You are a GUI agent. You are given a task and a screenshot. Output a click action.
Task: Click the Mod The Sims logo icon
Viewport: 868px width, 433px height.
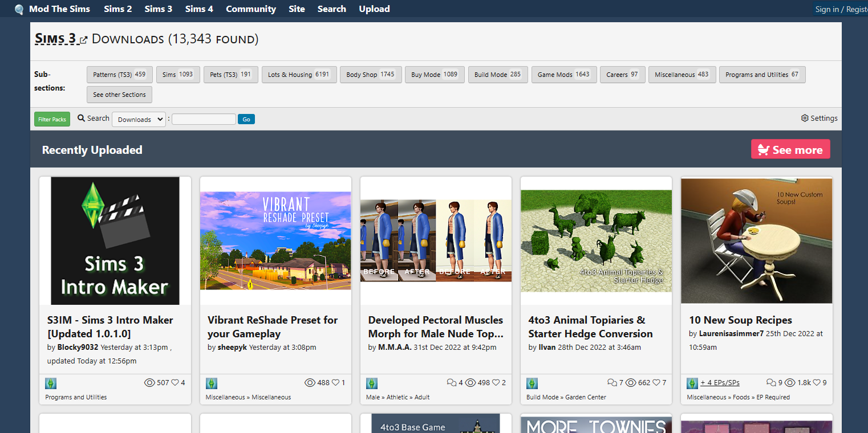coord(19,9)
